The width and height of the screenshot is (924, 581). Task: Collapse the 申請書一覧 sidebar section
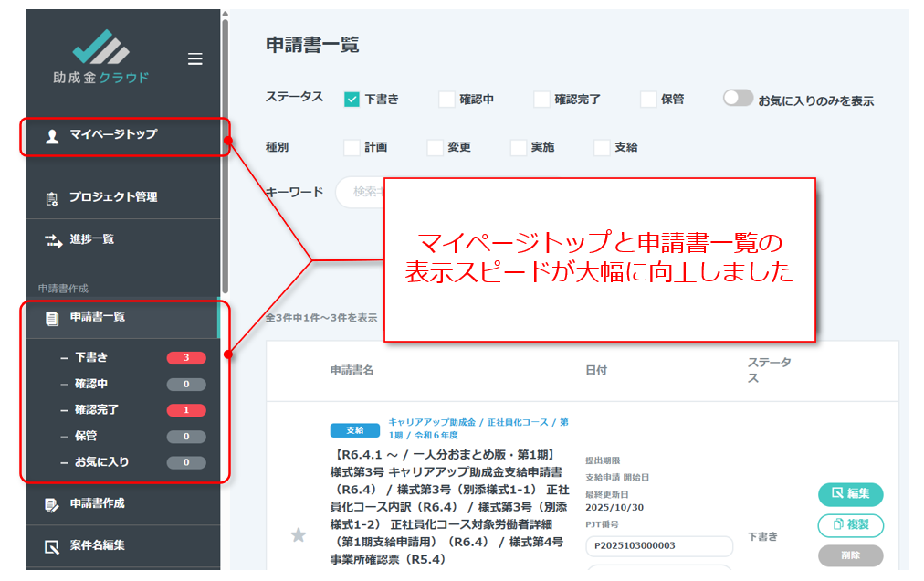pyautogui.click(x=98, y=317)
